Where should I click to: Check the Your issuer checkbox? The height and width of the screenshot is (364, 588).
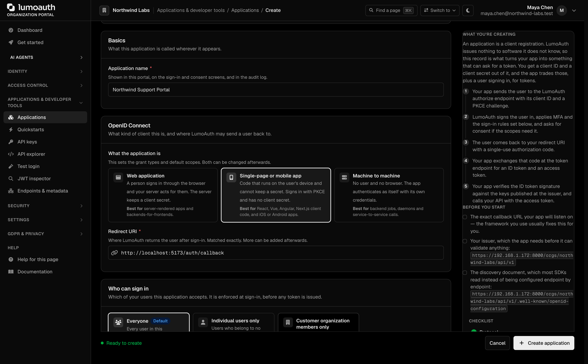pos(465,241)
